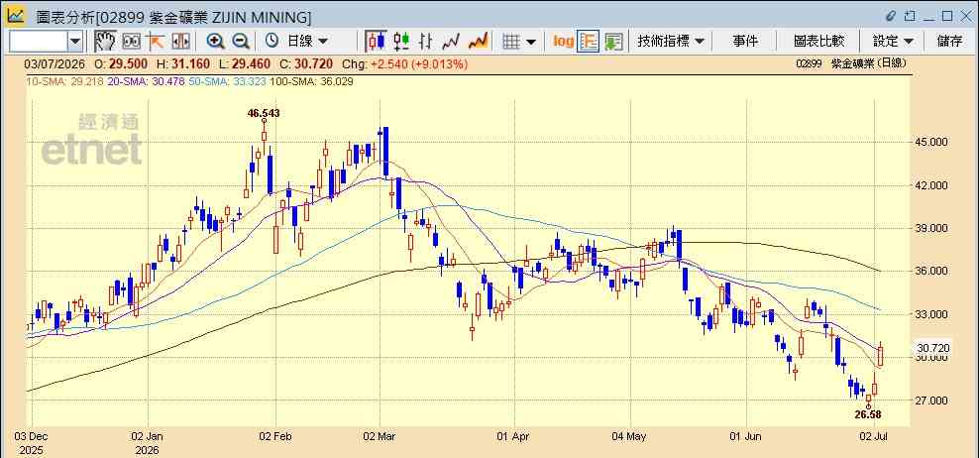This screenshot has width=980, height=458.
Task: Click the 02 Feb date axis label
Action: (275, 437)
